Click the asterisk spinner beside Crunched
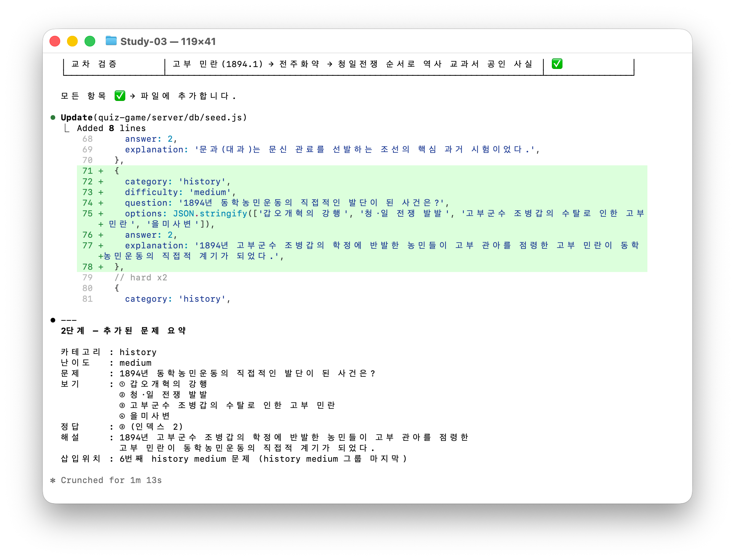 click(x=53, y=480)
